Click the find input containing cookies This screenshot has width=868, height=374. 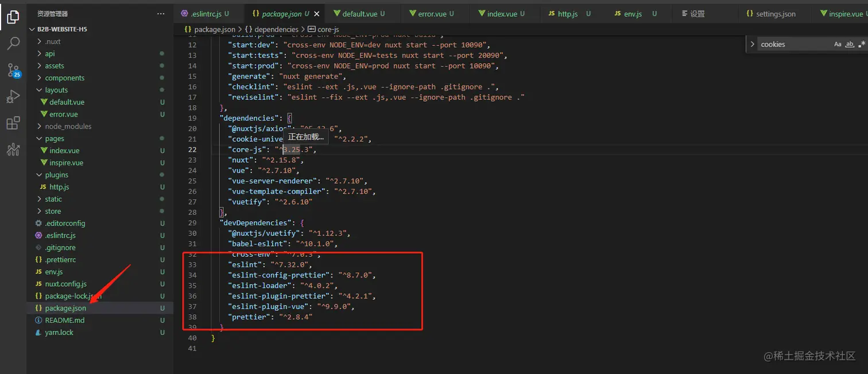coord(795,44)
